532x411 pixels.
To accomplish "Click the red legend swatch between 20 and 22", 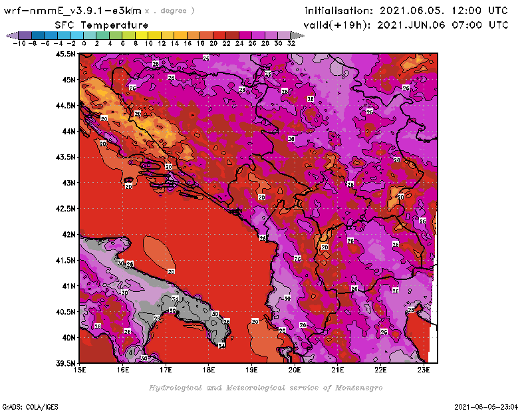I will pos(219,35).
